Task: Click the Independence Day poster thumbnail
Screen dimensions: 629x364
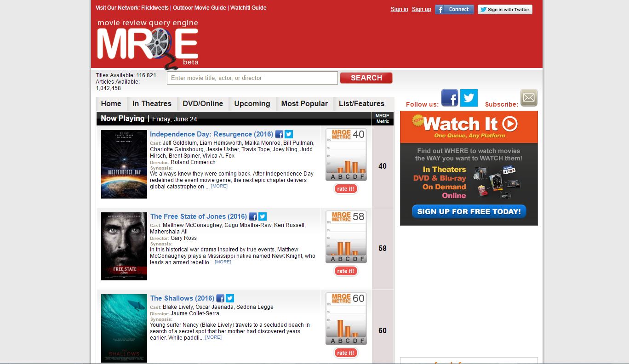Action: click(124, 164)
